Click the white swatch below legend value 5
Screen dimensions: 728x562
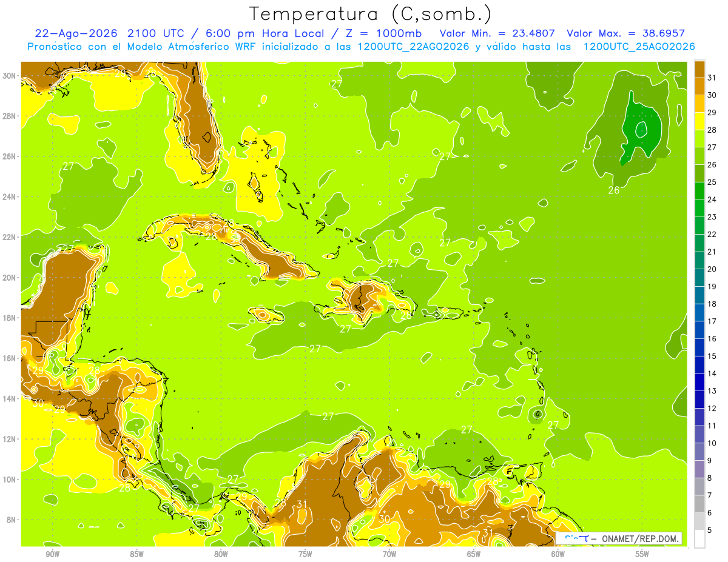click(x=699, y=539)
